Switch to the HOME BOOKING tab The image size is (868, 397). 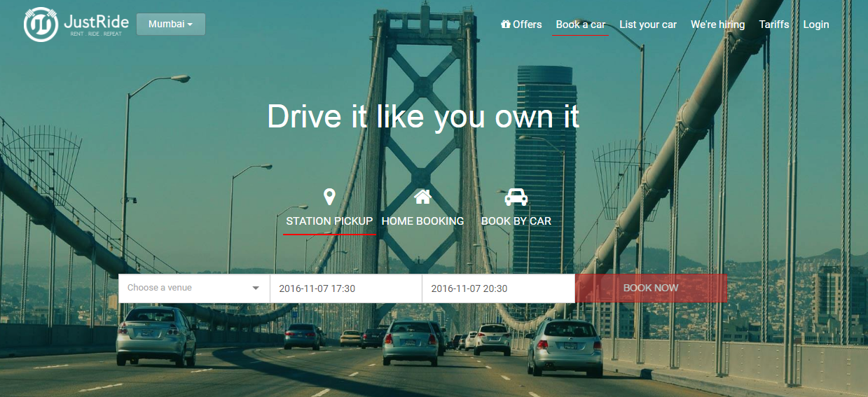coord(422,221)
